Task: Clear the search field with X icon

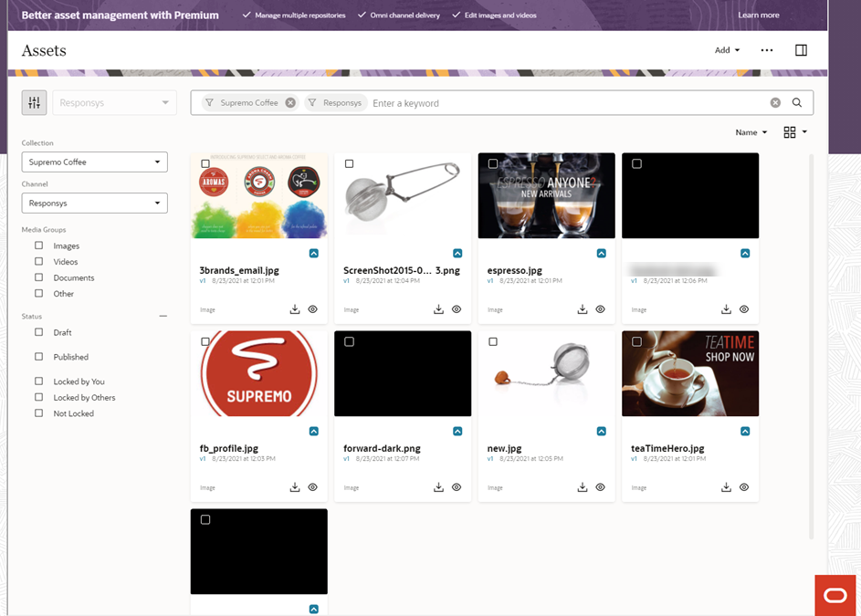Action: click(x=775, y=102)
